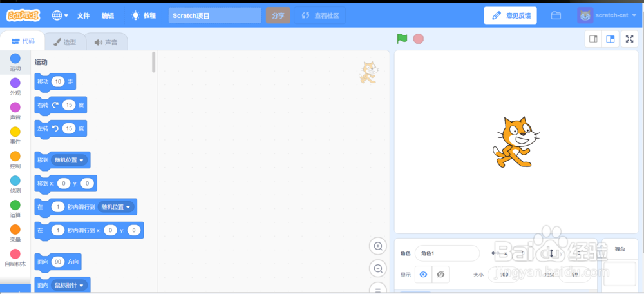Open the globe language menu

click(x=60, y=15)
